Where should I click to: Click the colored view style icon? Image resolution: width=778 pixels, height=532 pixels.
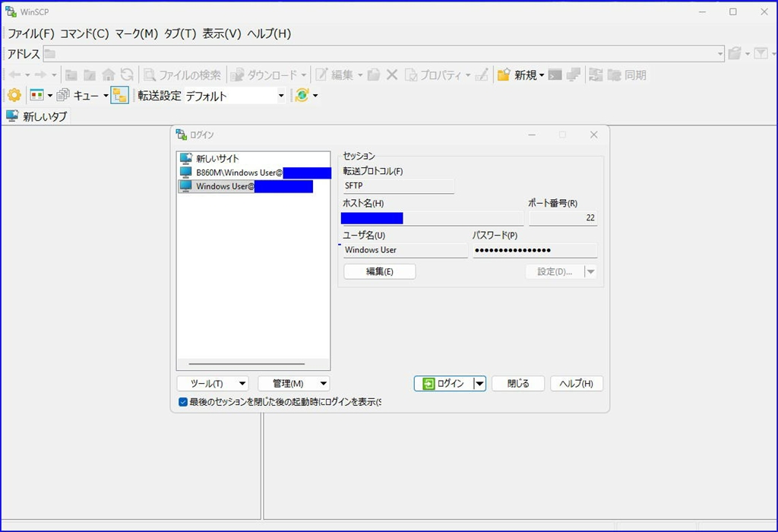(36, 95)
